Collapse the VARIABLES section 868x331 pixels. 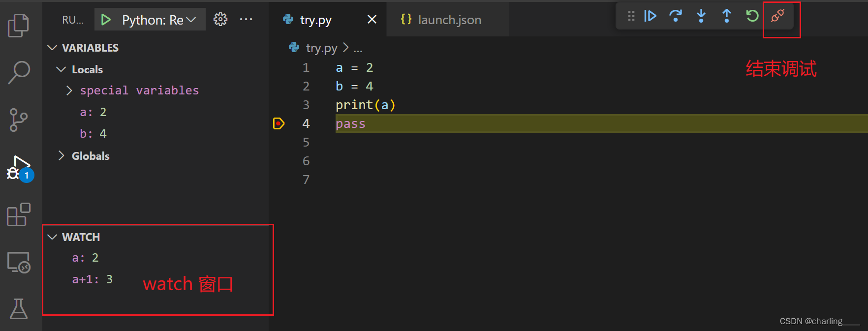(52, 48)
